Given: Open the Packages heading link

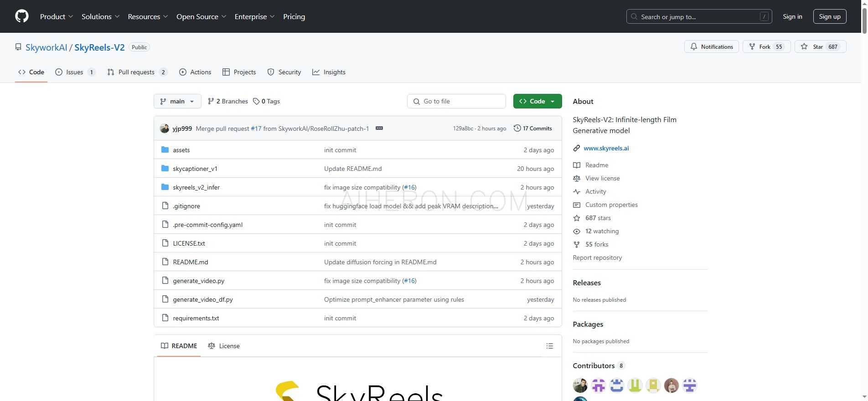Looking at the screenshot, I should (588, 324).
